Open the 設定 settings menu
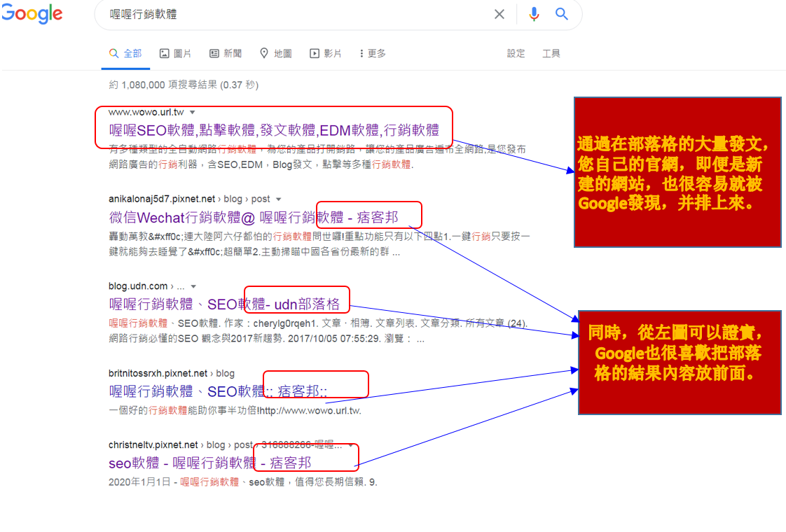The image size is (786, 532). click(516, 54)
